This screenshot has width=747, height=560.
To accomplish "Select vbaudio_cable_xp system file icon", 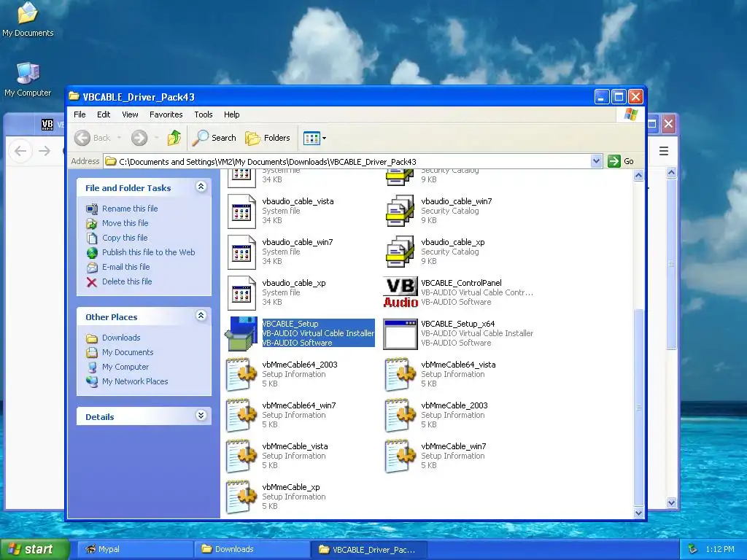I will coord(241,293).
